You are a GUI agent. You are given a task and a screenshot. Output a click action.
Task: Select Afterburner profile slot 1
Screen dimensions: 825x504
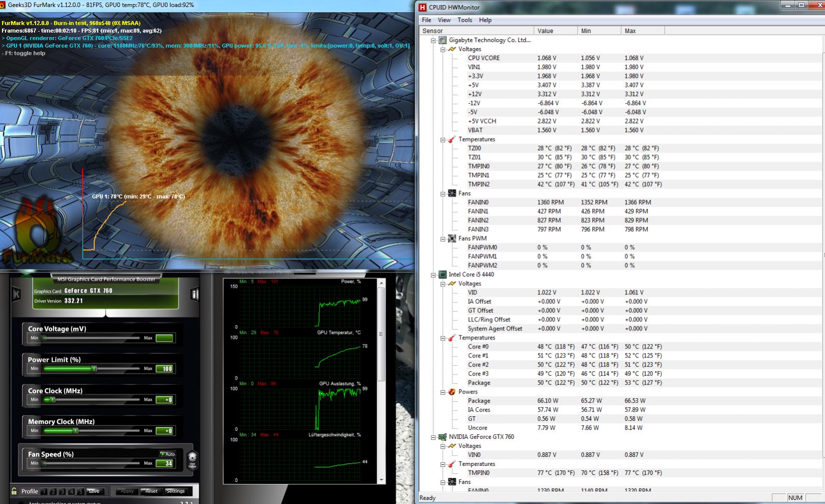tap(45, 491)
